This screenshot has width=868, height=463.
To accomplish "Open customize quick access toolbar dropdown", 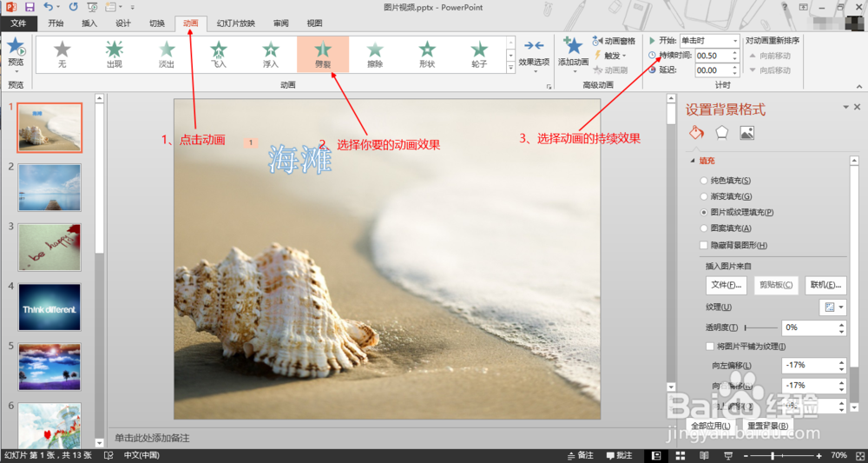I will (132, 7).
